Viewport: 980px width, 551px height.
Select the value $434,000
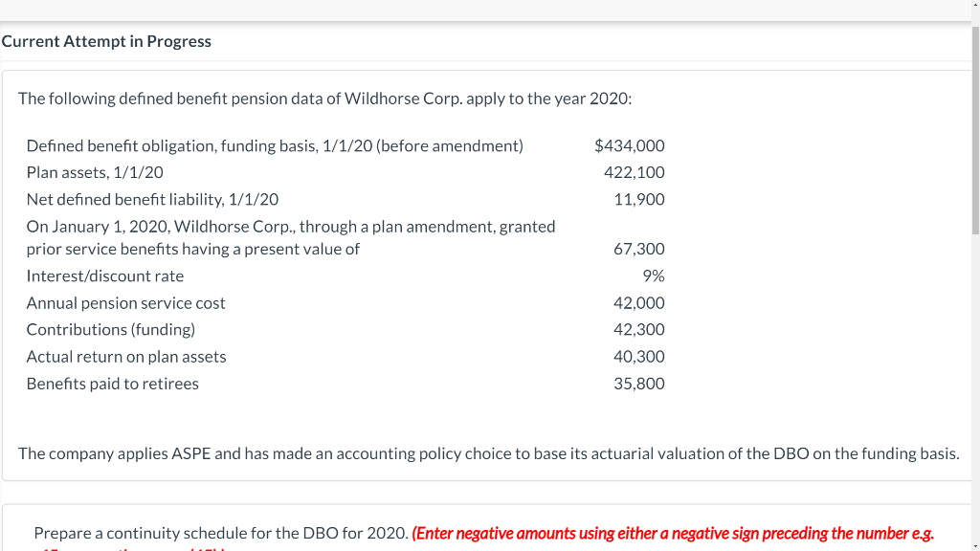630,145
